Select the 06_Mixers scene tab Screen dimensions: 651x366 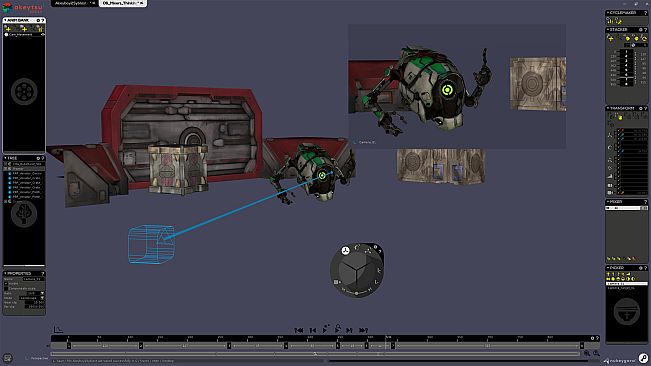point(122,3)
